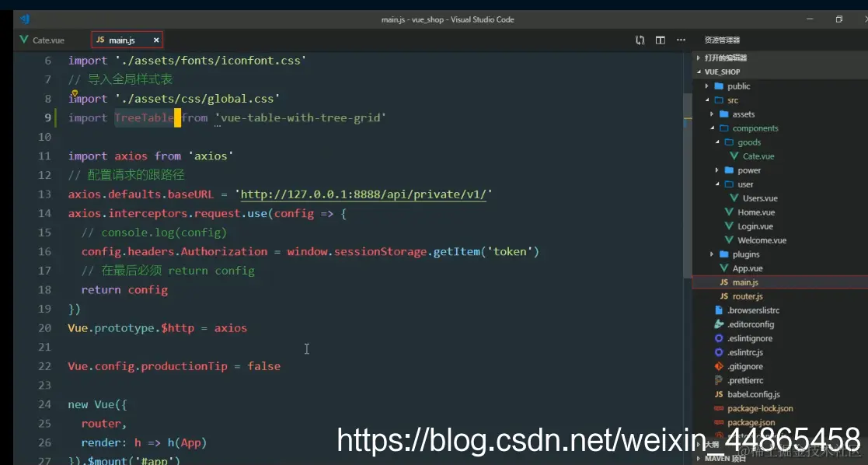Screen dimensions: 868x465
Task: Click the package-lock.json npm icon
Action: click(719, 408)
